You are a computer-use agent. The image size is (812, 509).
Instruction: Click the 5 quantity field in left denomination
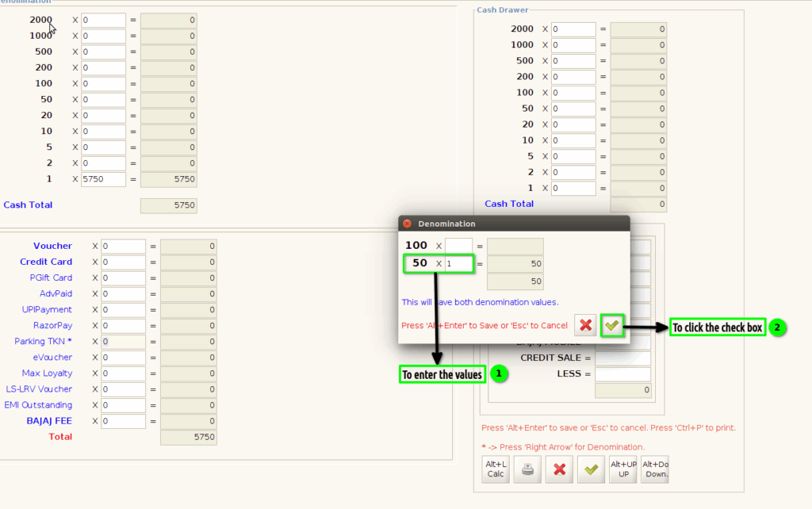[x=103, y=147]
